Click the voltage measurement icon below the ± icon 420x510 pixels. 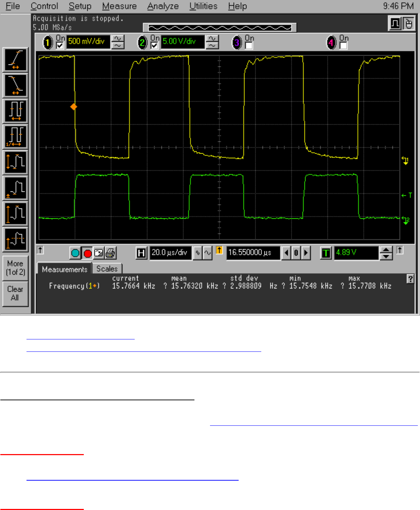click(x=16, y=213)
